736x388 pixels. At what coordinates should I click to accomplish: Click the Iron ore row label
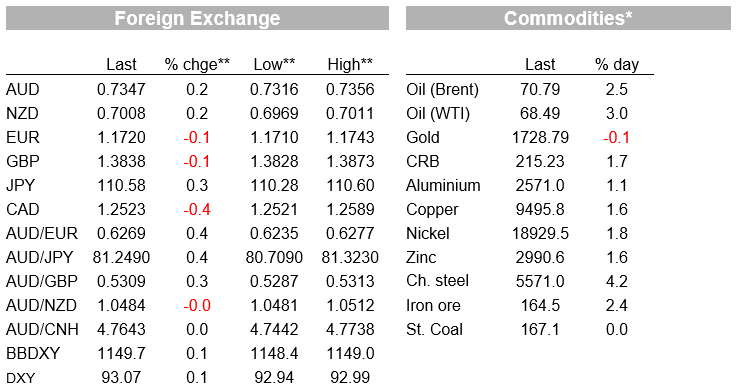pyautogui.click(x=433, y=305)
